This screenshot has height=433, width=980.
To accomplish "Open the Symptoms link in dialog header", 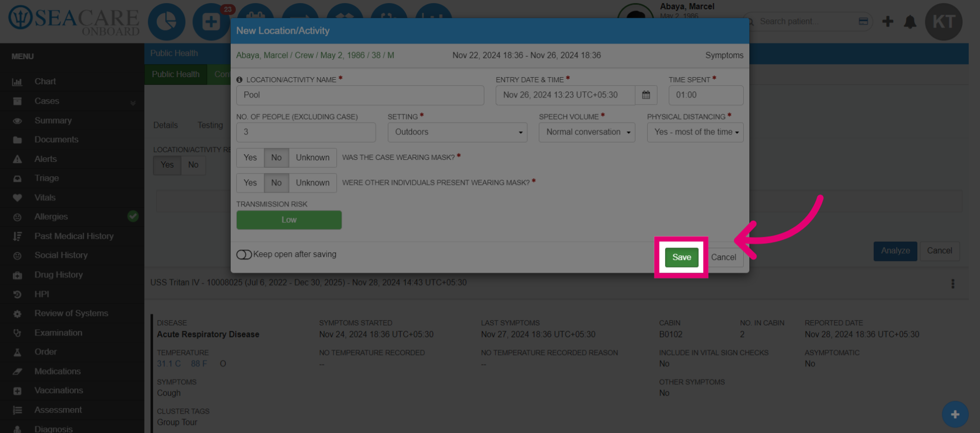I will pos(724,55).
